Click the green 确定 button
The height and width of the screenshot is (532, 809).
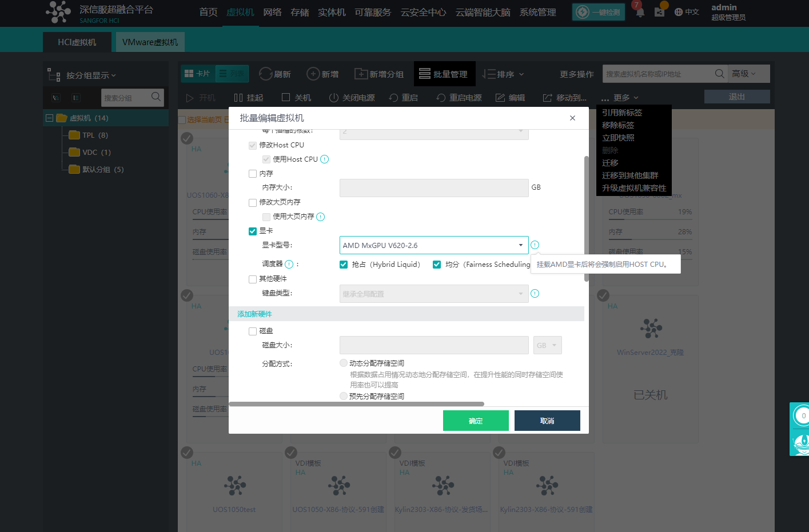tap(476, 421)
